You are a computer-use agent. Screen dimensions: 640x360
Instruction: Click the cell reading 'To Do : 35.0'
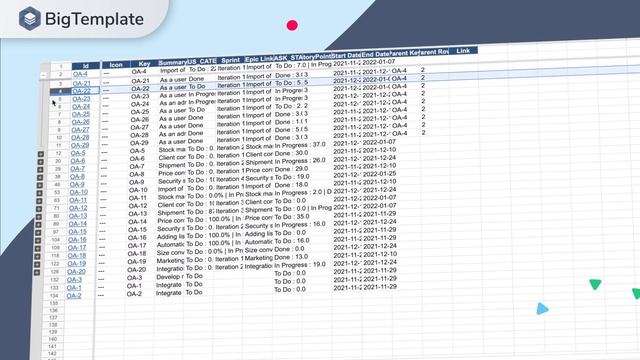coord(292,217)
